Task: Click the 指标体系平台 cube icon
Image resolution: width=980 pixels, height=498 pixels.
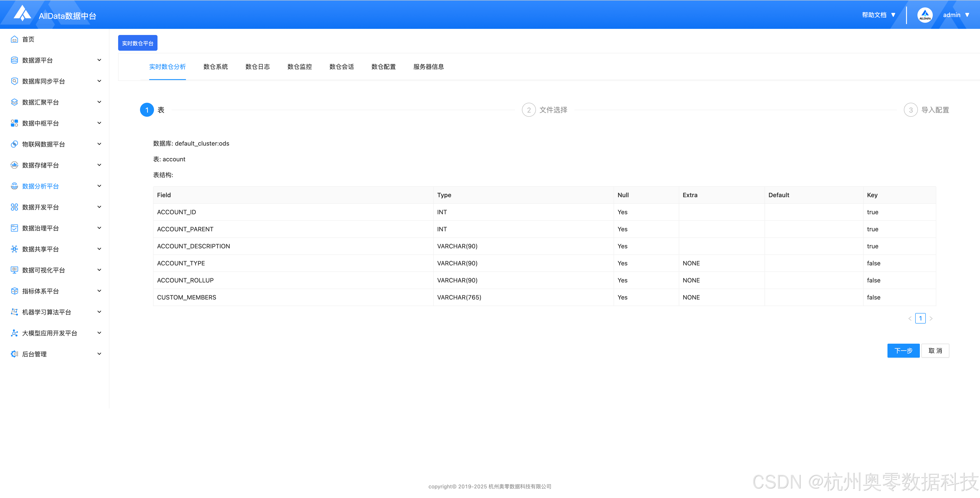Action: (14, 291)
